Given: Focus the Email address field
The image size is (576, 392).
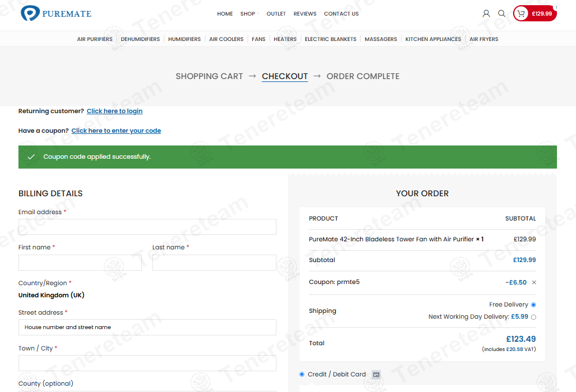Looking at the screenshot, I should pos(147,227).
